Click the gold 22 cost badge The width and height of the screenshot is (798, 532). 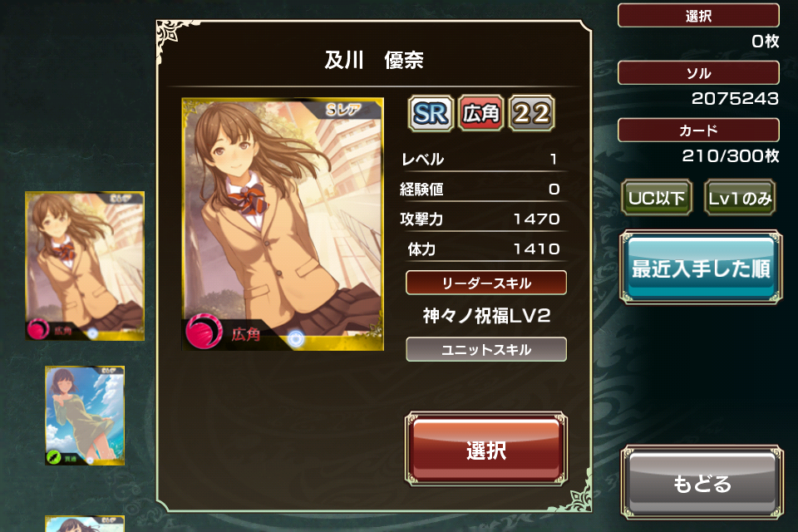pyautogui.click(x=531, y=113)
